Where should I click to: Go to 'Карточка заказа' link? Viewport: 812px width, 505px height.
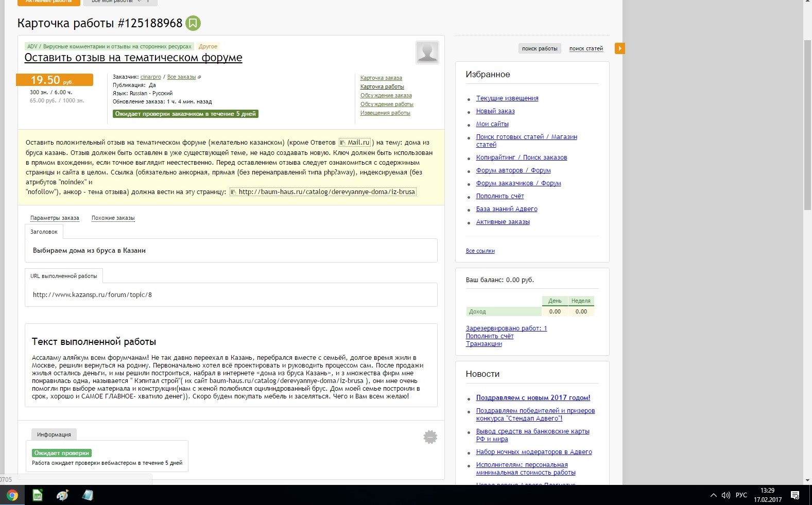pyautogui.click(x=381, y=78)
